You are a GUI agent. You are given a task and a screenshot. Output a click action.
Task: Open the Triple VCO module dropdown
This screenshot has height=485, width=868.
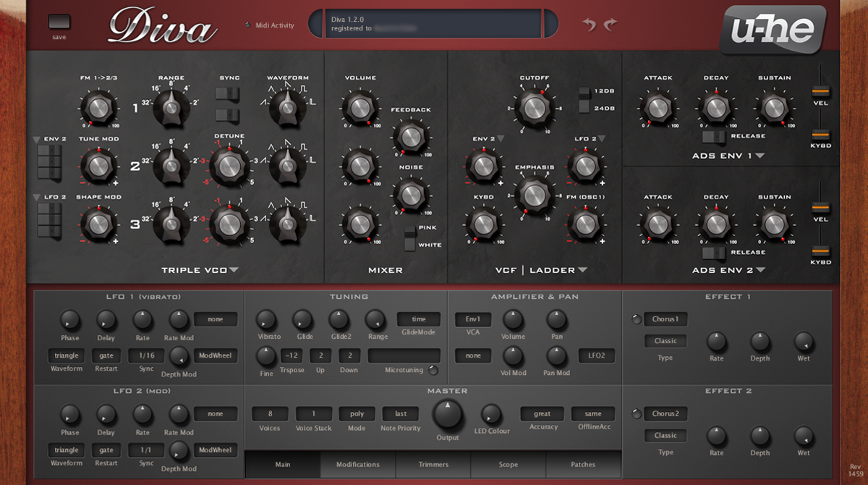coord(234,271)
